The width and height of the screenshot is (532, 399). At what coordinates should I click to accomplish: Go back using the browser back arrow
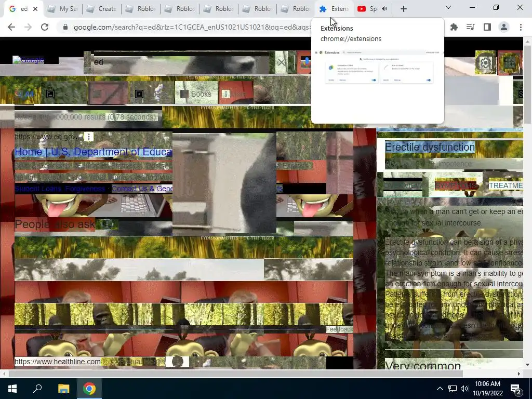tap(11, 27)
